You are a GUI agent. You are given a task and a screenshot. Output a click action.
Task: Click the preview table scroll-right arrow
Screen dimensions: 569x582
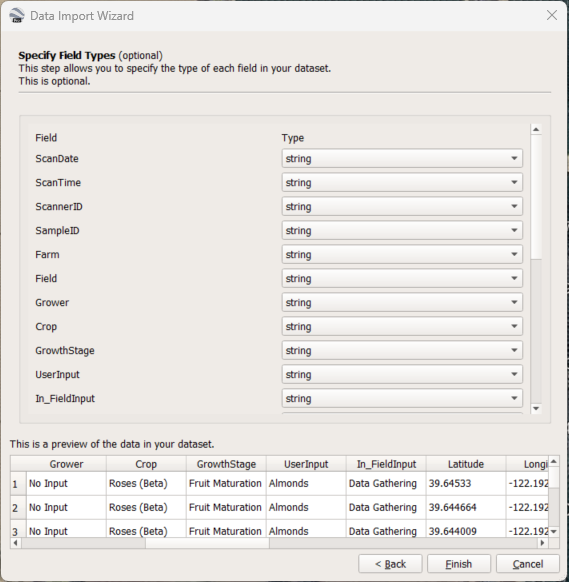tap(543, 543)
